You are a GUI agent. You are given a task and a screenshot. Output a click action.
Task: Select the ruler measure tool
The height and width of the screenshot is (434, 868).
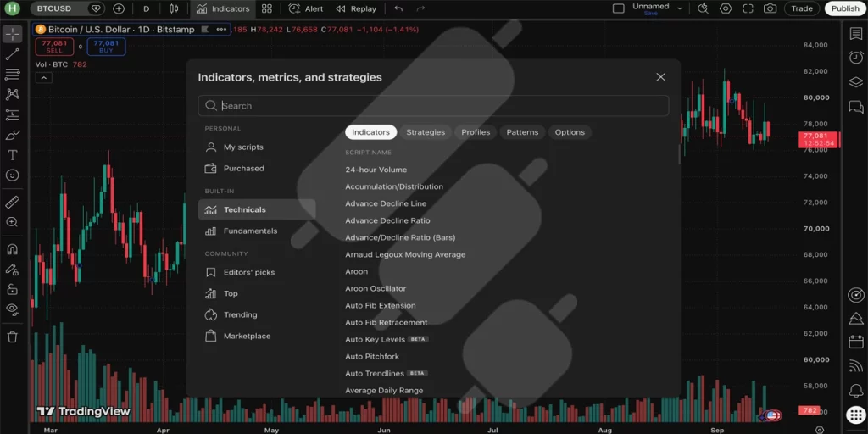tap(12, 202)
